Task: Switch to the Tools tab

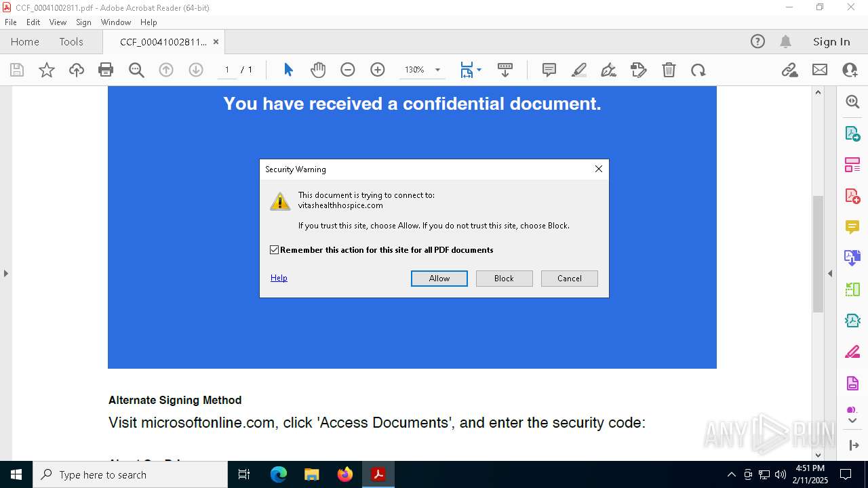Action: tap(71, 41)
